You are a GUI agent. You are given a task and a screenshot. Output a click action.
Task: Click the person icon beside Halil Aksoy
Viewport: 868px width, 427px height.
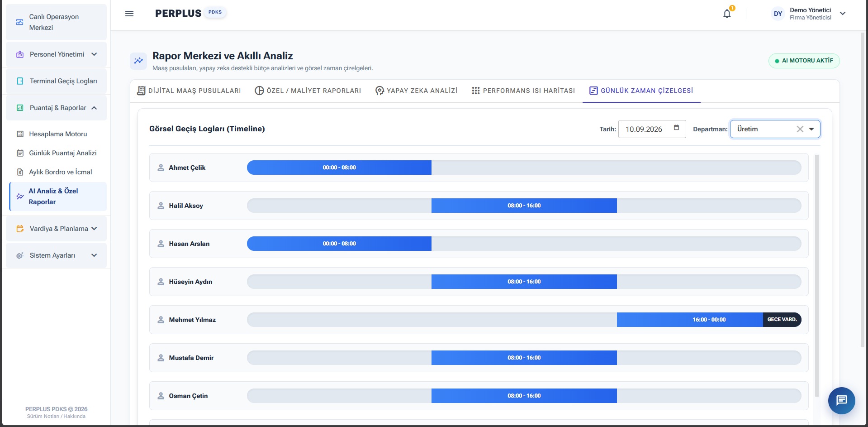point(161,206)
